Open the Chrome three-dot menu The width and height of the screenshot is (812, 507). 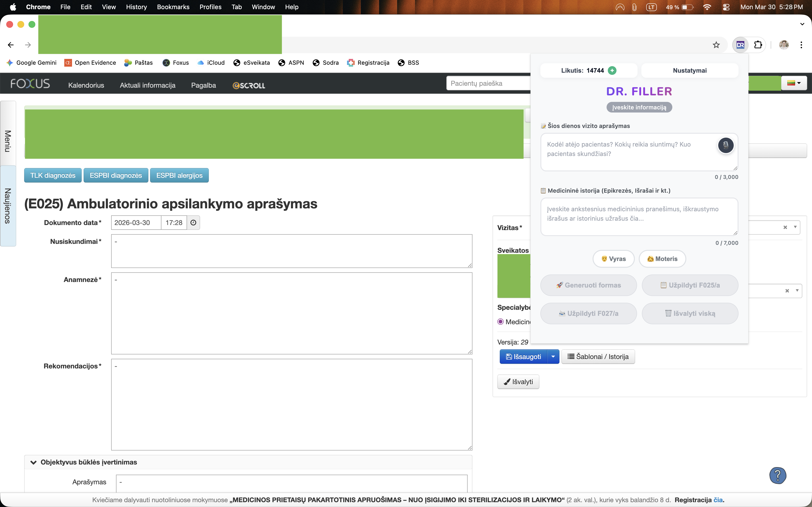801,45
